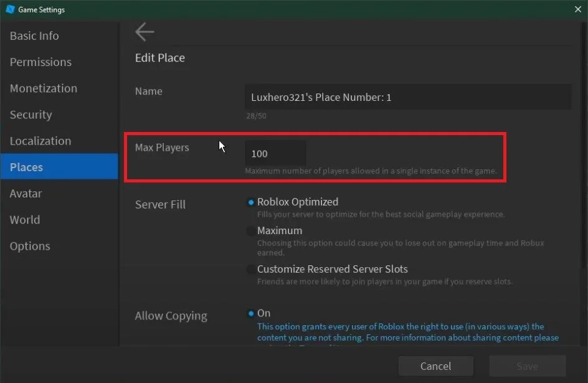
Task: Click the Roblox Studio logo in title bar
Action: pos(10,9)
